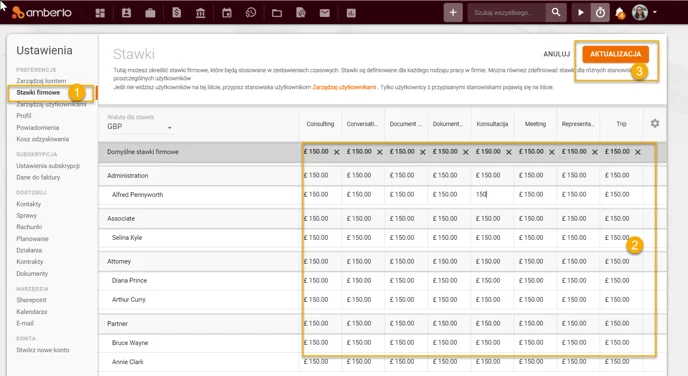Screen dimensions: 688x376
Task: Click Stwórz nowe konto in sidebar
Action: pyautogui.click(x=43, y=350)
